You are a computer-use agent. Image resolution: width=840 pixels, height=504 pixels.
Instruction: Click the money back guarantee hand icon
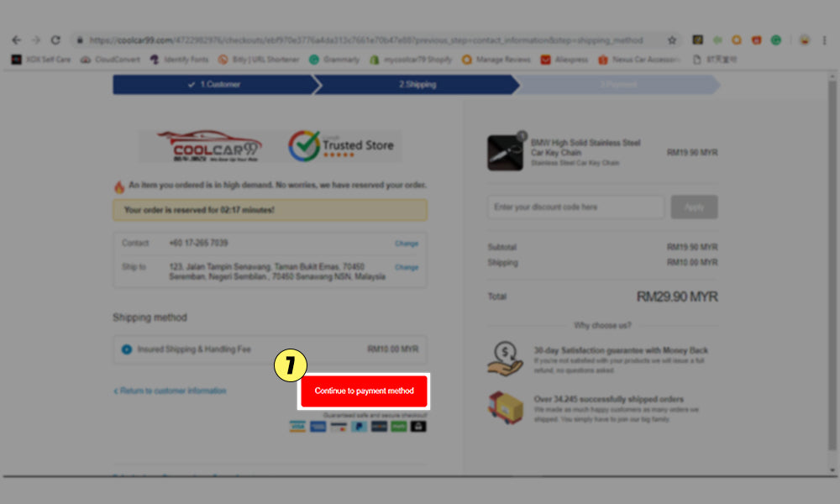coord(505,359)
